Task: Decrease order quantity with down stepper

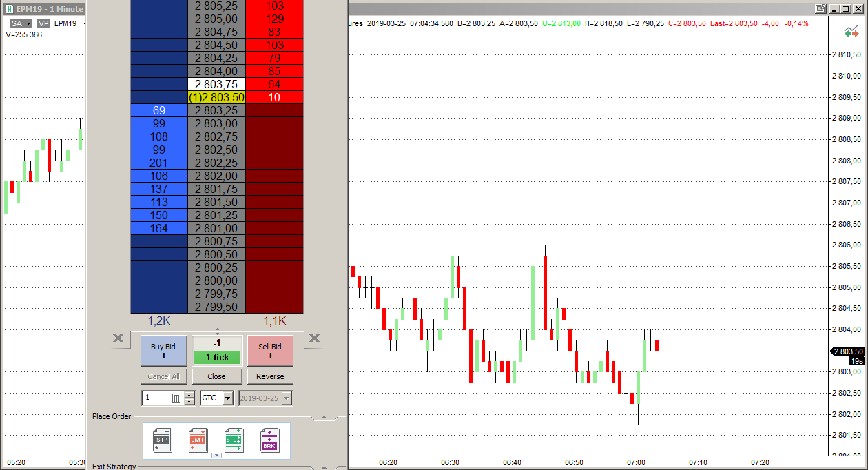Action: 189,401
